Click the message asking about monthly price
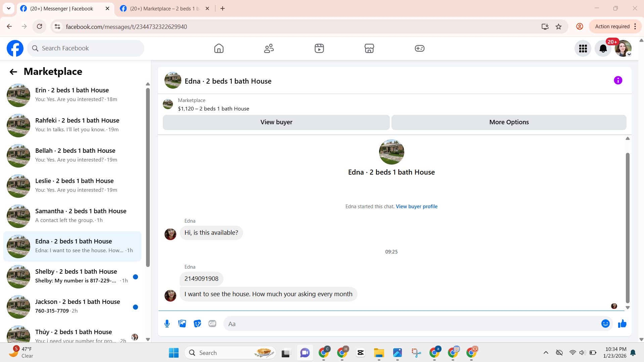644x362 pixels. (268, 294)
